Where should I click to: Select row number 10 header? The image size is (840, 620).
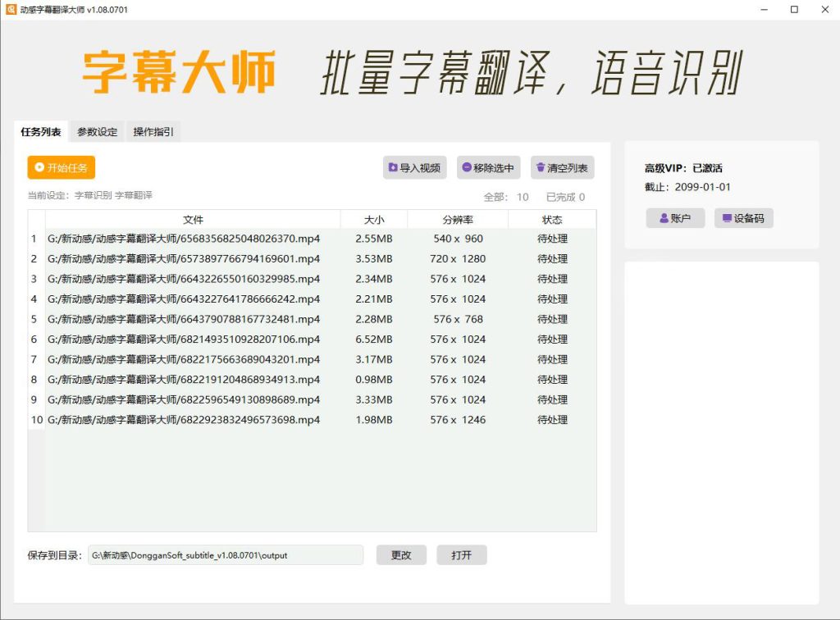[x=36, y=420]
